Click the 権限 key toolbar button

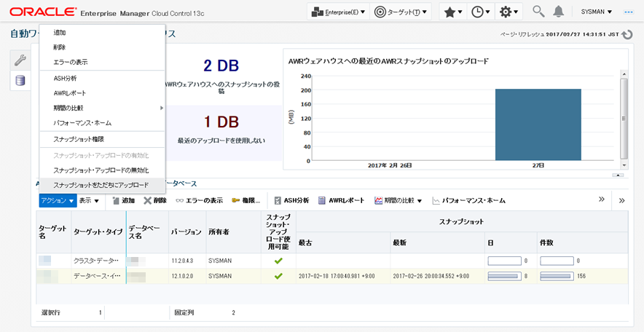(246, 201)
